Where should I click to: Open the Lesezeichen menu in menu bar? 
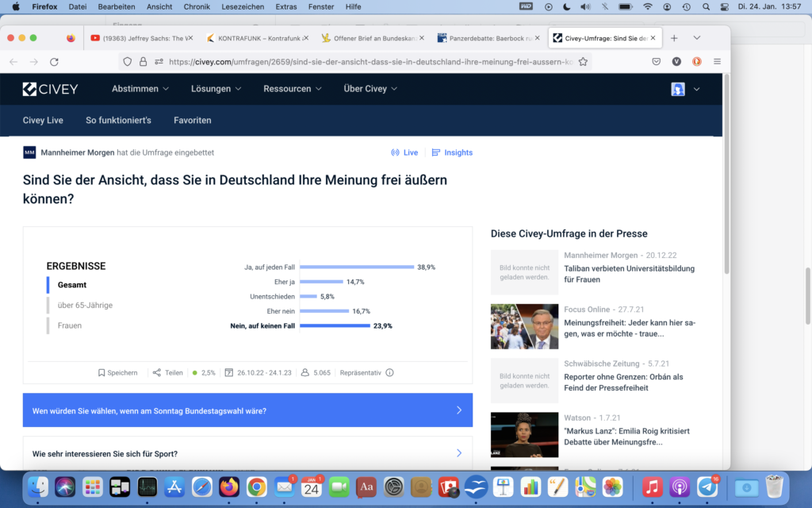pyautogui.click(x=242, y=6)
